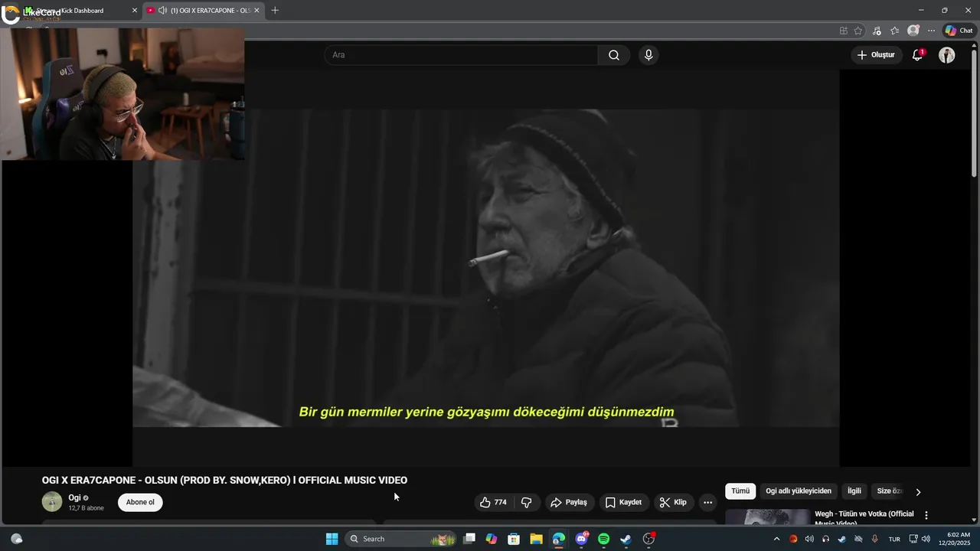
Task: Open Task View from taskbar
Action: coord(469,539)
